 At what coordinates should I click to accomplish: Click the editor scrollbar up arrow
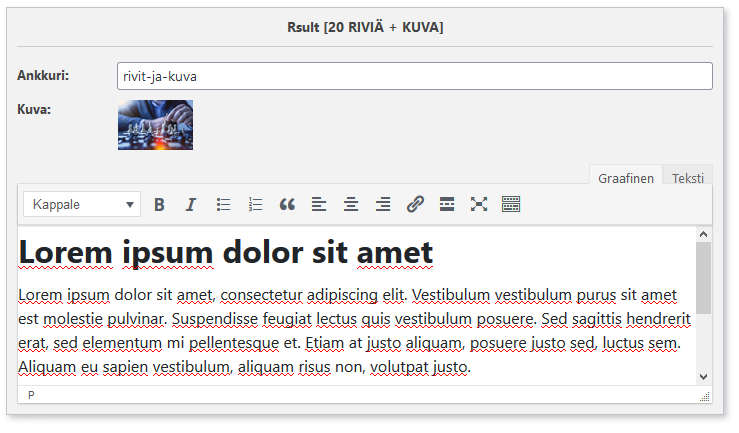point(703,234)
